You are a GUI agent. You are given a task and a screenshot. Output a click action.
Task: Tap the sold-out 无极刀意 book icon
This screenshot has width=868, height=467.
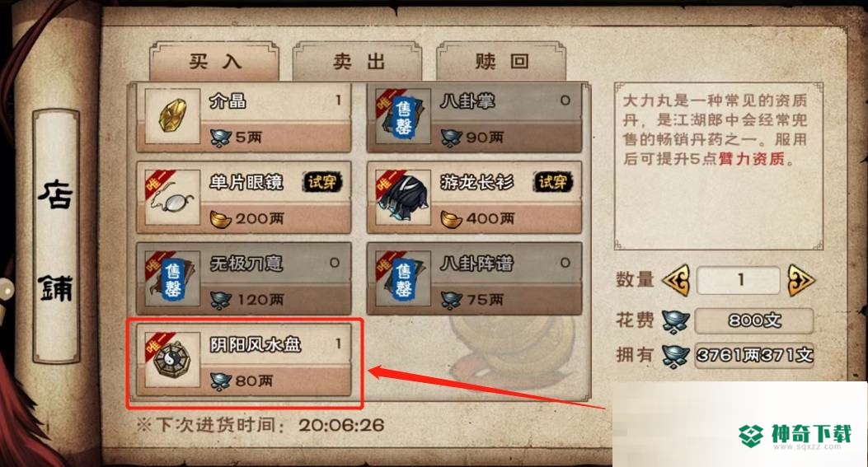[173, 278]
